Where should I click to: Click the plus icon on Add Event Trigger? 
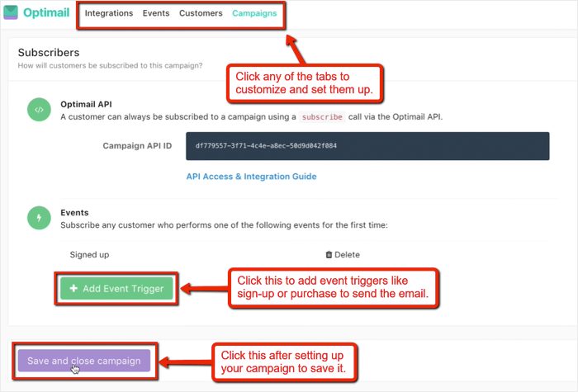(73, 288)
